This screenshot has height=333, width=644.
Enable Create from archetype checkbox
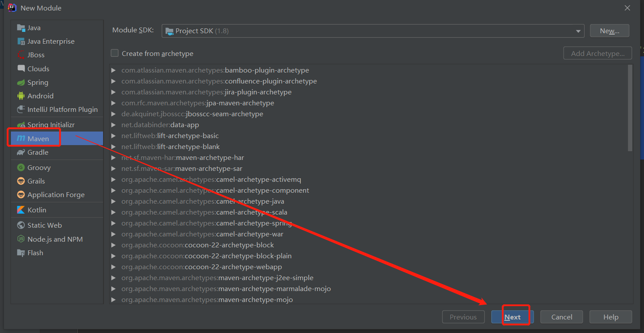[x=115, y=53]
